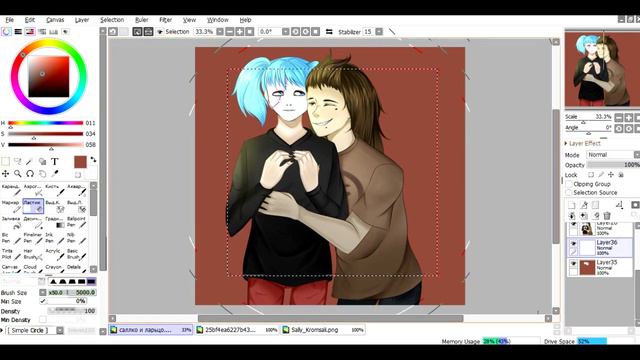Open the File menu
This screenshot has width=640, height=360.
[9, 20]
